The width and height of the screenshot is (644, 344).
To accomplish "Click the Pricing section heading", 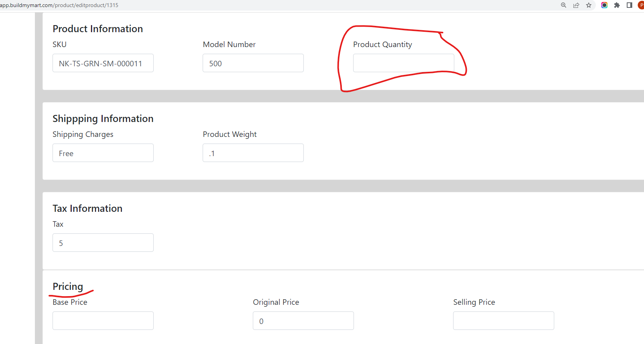I will (68, 287).
